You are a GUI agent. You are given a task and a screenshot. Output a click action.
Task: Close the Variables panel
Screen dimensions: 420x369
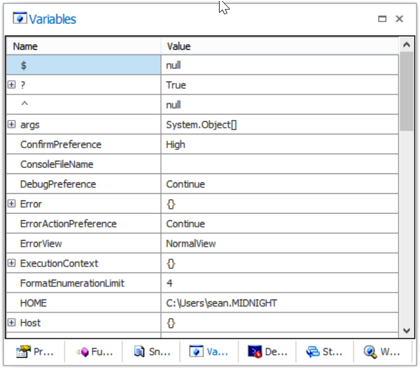tap(399, 19)
